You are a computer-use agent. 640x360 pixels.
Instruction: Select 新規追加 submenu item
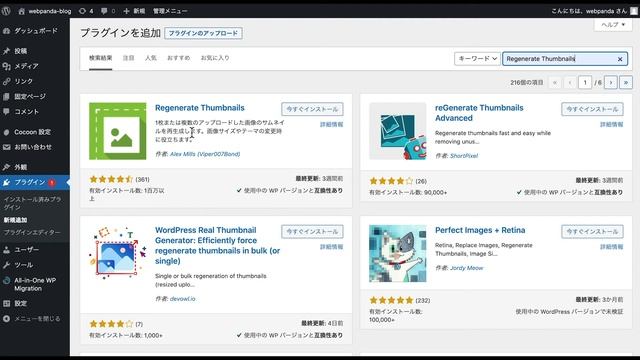tap(16, 220)
